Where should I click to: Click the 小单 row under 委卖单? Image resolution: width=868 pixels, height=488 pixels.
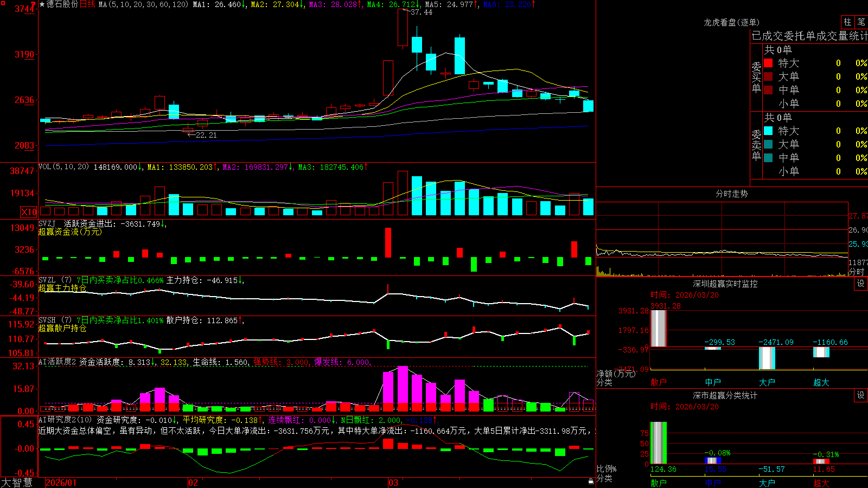815,171
